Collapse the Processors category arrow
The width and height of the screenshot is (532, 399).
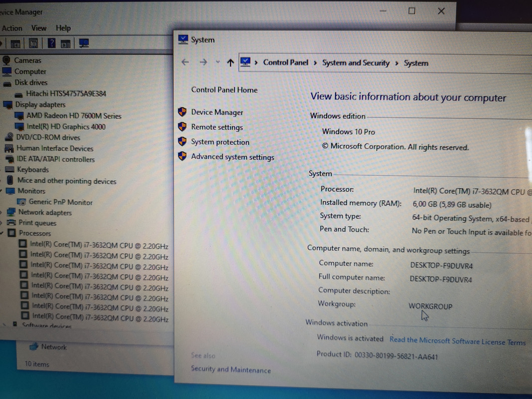[x=2, y=233]
